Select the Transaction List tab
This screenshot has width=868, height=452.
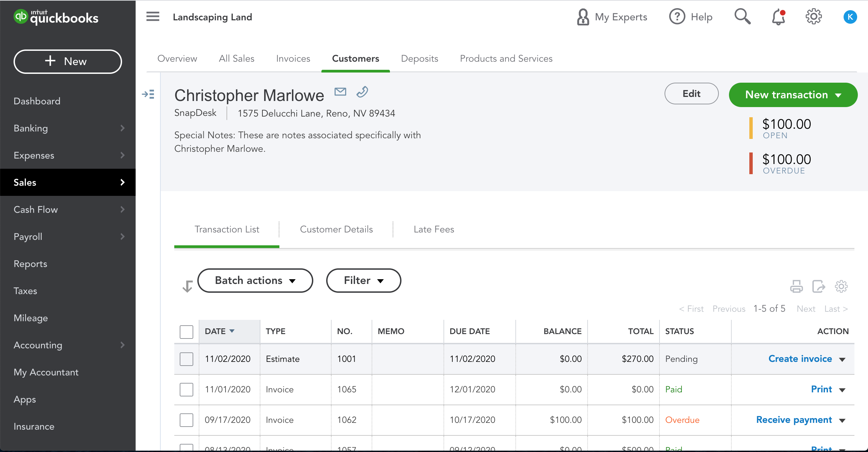(227, 229)
